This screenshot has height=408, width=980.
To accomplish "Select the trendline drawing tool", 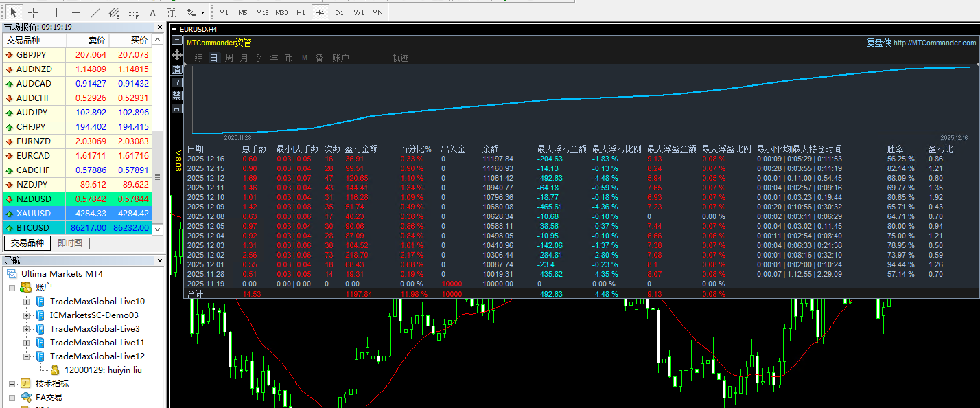I will (95, 12).
